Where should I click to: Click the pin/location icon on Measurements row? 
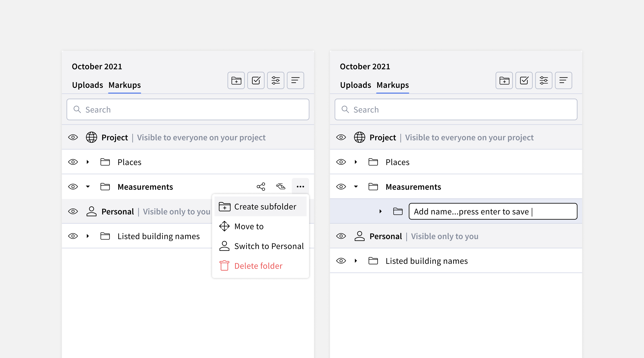pos(281,186)
